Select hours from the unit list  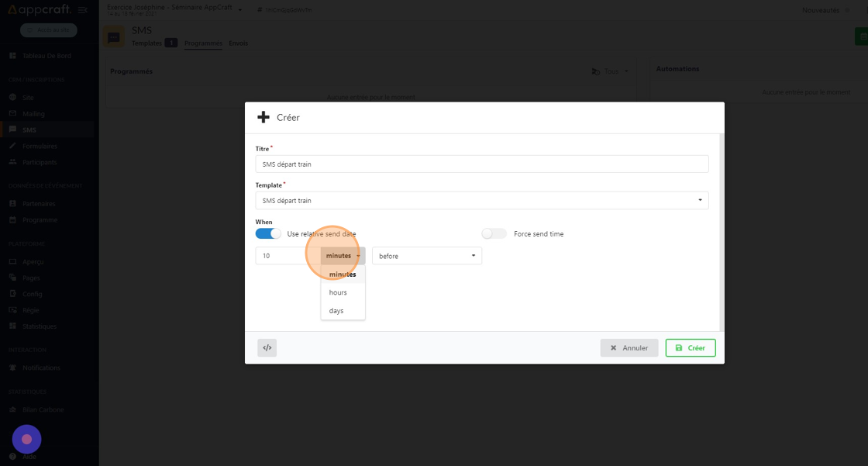(338, 292)
